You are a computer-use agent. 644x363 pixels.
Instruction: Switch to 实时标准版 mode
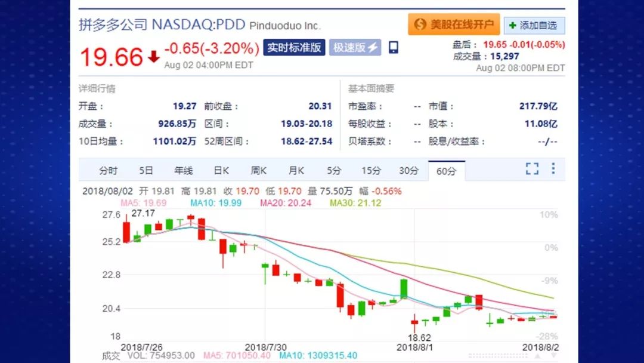pos(293,47)
